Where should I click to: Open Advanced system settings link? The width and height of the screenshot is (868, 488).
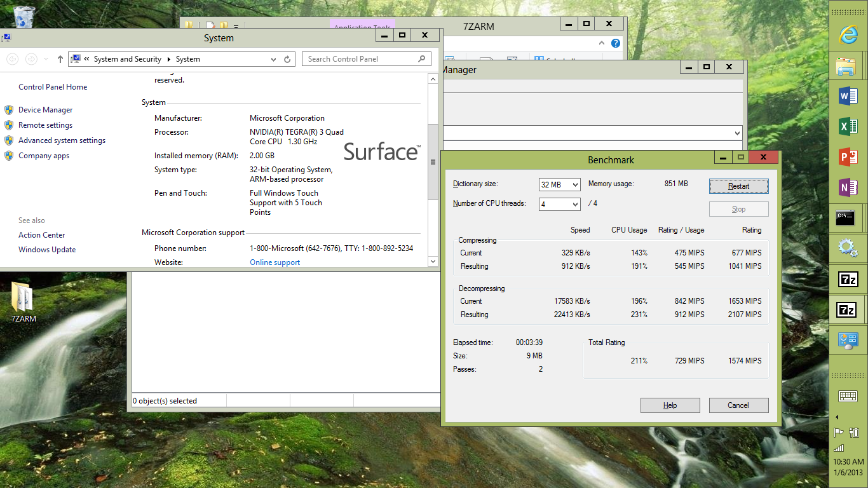(62, 140)
